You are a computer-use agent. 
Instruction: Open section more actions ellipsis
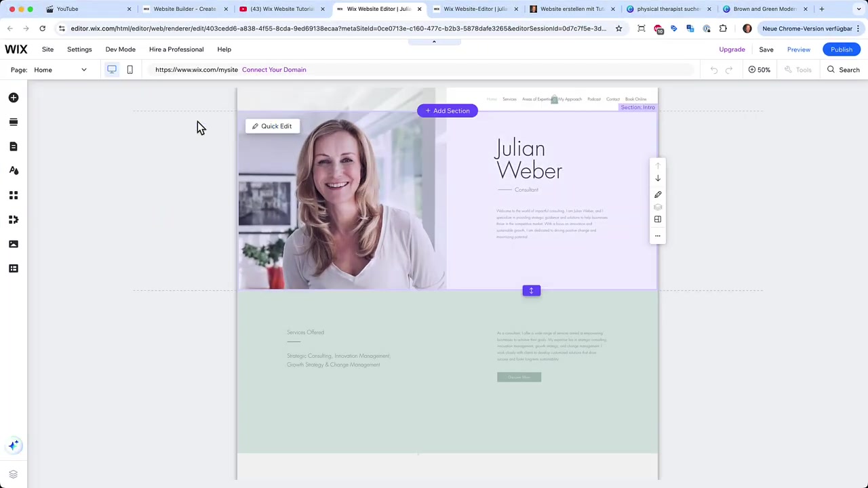(658, 236)
